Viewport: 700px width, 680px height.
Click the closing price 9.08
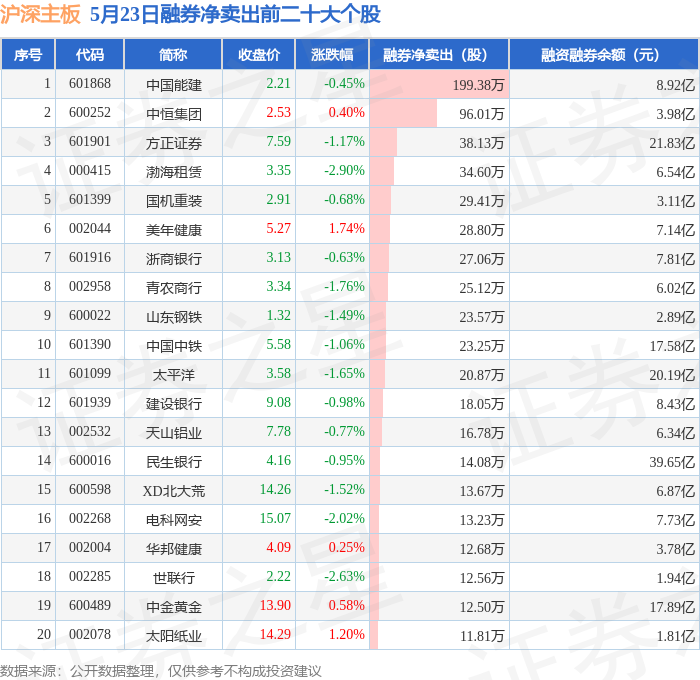click(279, 403)
